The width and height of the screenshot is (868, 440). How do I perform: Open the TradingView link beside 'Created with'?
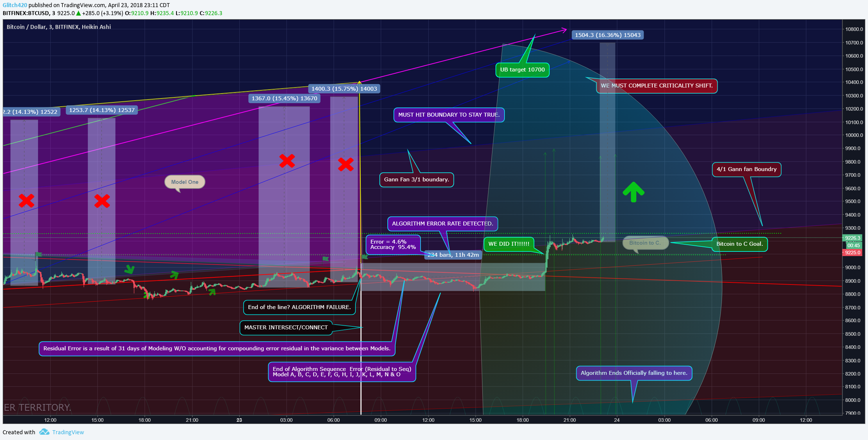68,432
